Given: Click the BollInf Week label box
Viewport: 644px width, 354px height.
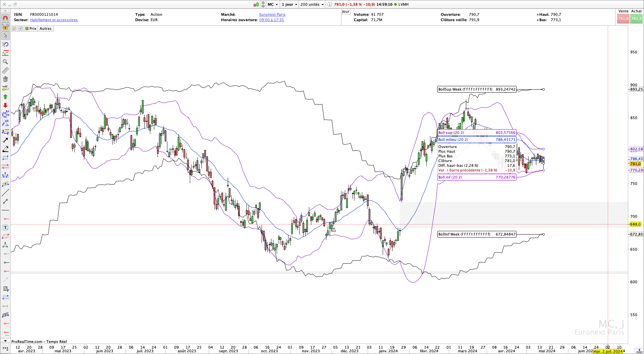Looking at the screenshot, I should pos(477,234).
